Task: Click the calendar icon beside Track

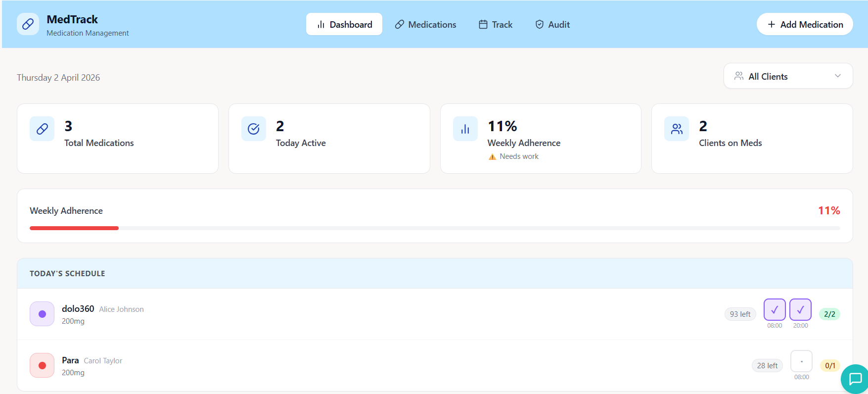Action: click(483, 24)
